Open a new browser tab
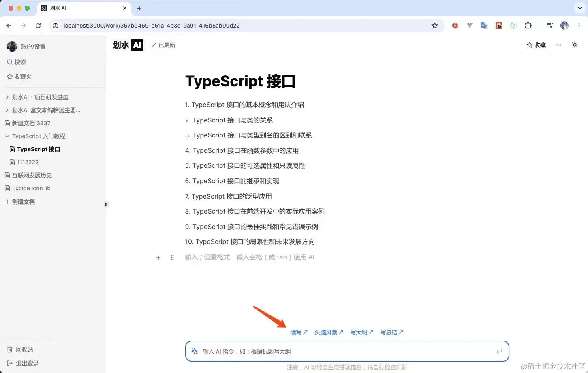The height and width of the screenshot is (373, 588). [139, 8]
